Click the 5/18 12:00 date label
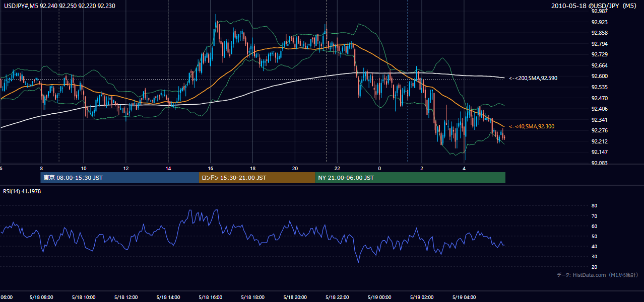The width and height of the screenshot is (644, 302). (x=126, y=297)
